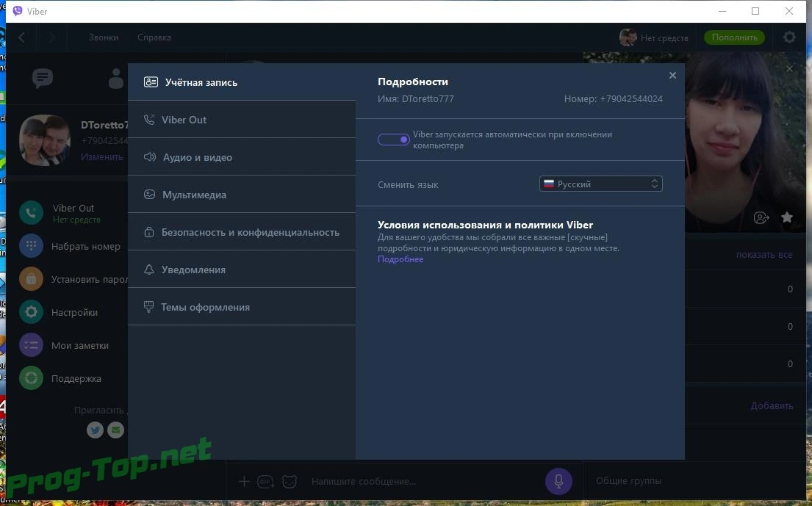This screenshot has height=506, width=812.
Task: Click the back navigation arrow
Action: tap(22, 37)
